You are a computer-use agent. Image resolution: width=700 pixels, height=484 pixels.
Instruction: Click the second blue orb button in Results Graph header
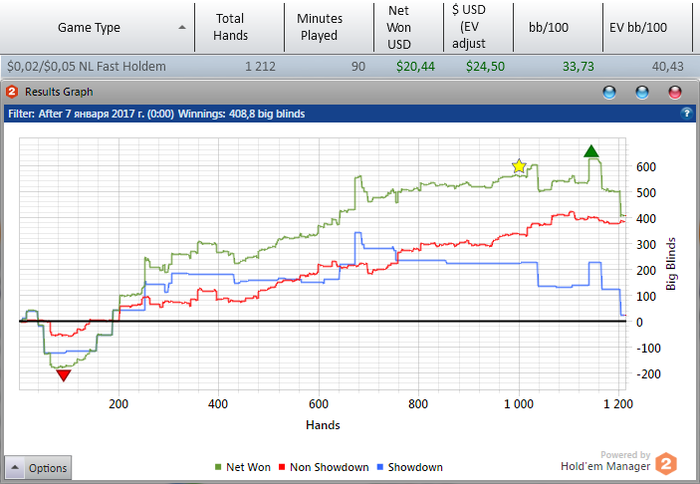tap(642, 92)
